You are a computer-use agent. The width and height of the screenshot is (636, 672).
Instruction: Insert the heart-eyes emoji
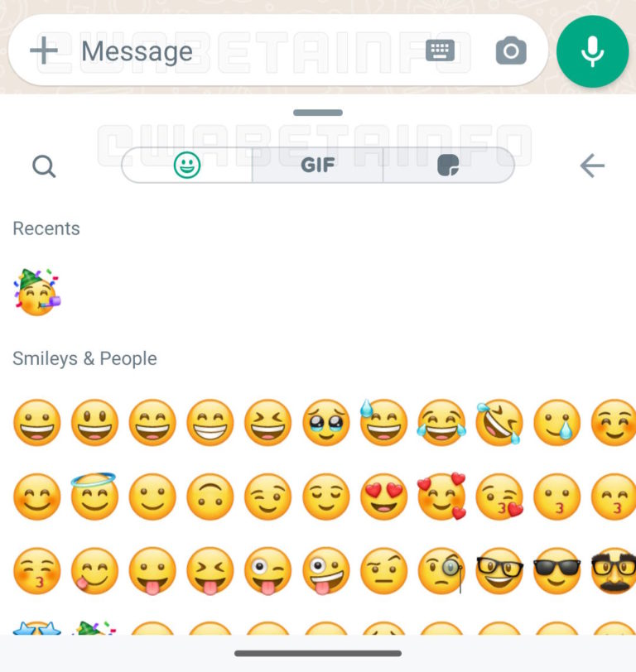coord(383,497)
